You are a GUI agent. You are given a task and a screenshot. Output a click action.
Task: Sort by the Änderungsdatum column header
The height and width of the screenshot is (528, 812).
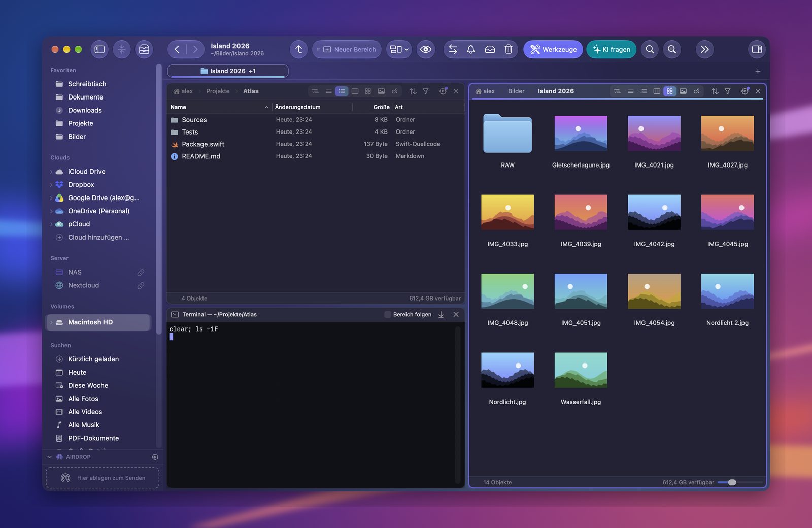coord(312,107)
